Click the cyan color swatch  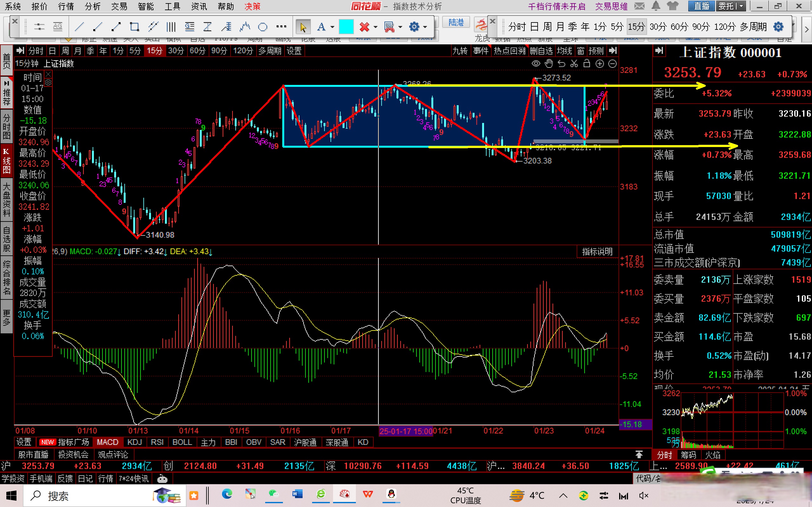click(346, 27)
